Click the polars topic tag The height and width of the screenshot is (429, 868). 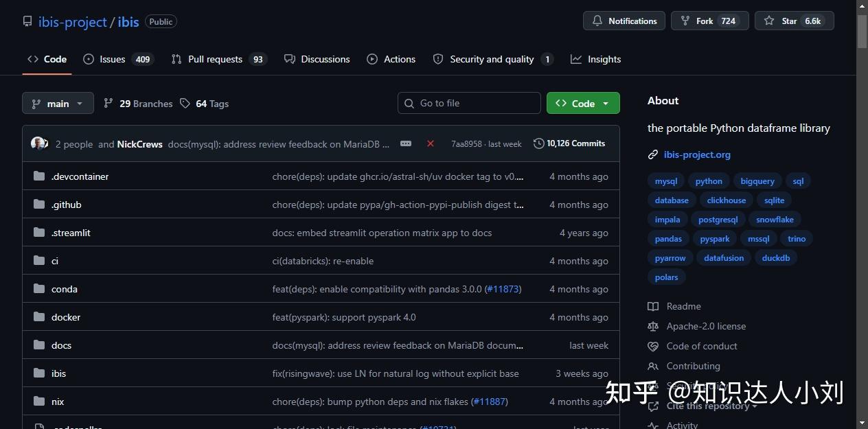pyautogui.click(x=666, y=277)
